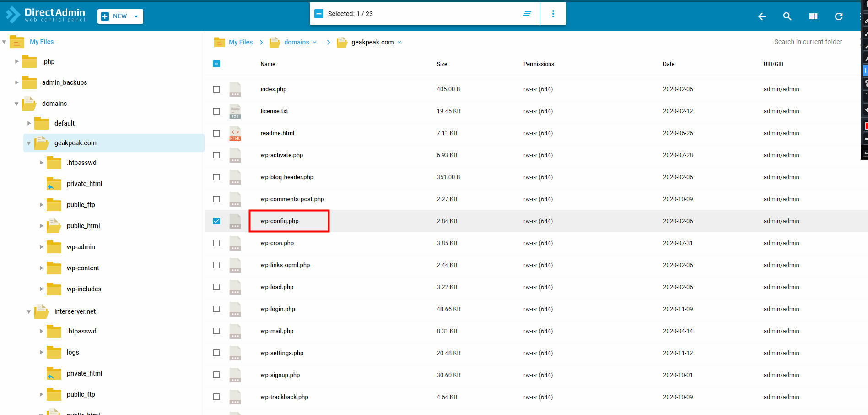Sort by the Name column header

(x=268, y=64)
